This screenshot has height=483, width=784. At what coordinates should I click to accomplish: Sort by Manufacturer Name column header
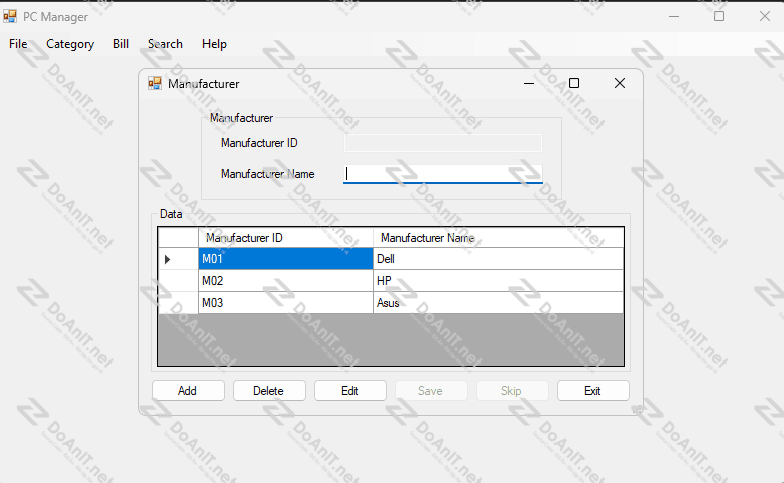coord(498,238)
